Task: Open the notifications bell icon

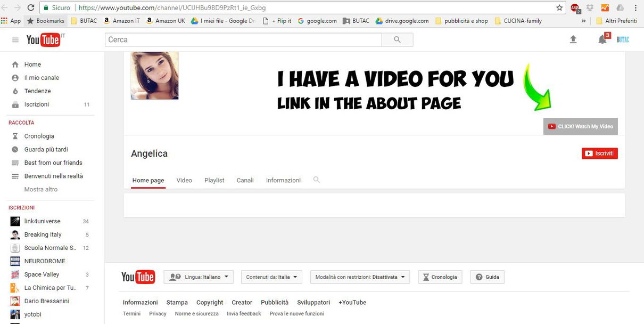Action: 602,40
